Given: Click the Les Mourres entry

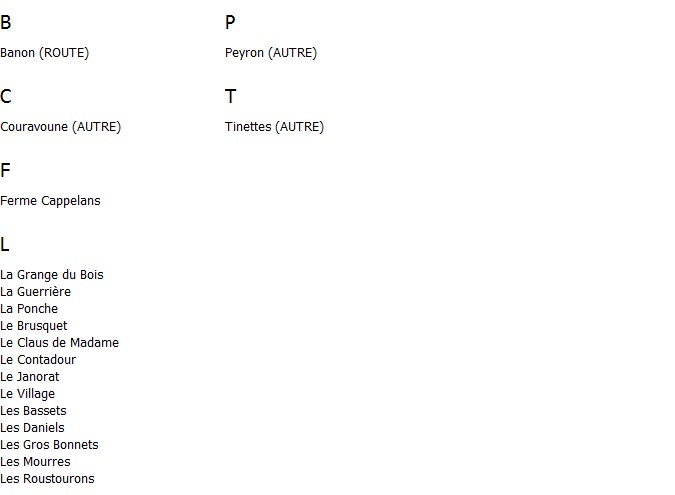Looking at the screenshot, I should 35,462.
